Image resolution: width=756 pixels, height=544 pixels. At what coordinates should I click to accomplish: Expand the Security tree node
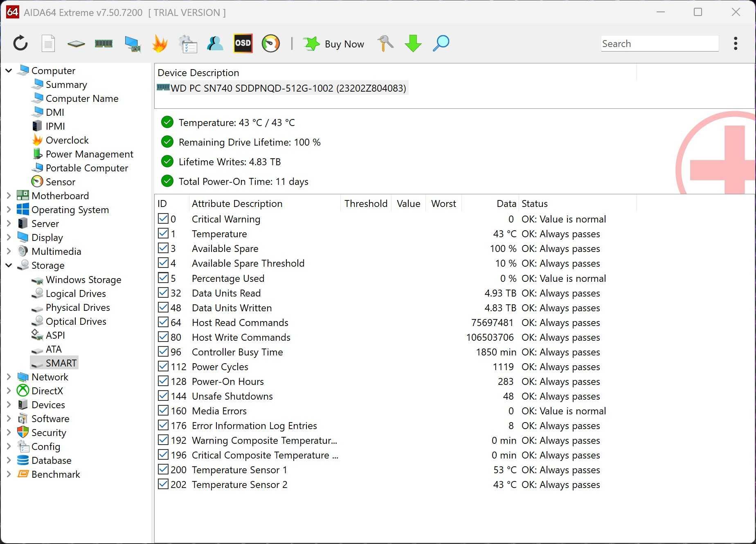point(9,432)
